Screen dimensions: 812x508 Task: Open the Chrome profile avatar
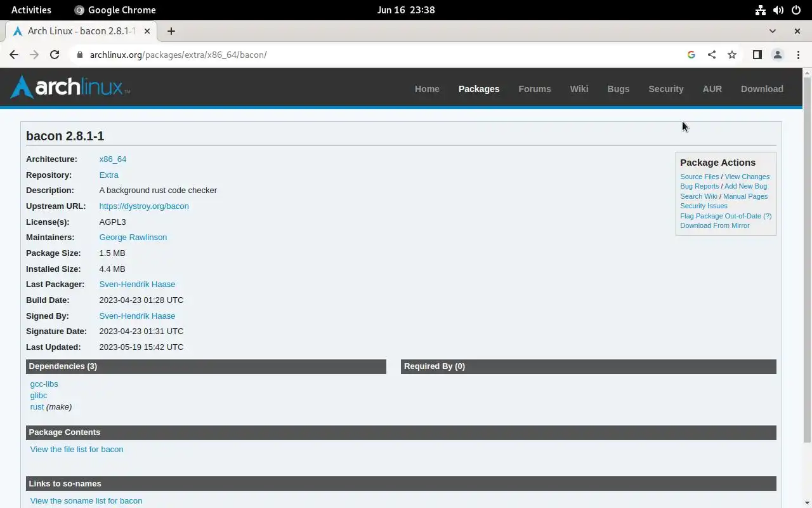point(777,55)
